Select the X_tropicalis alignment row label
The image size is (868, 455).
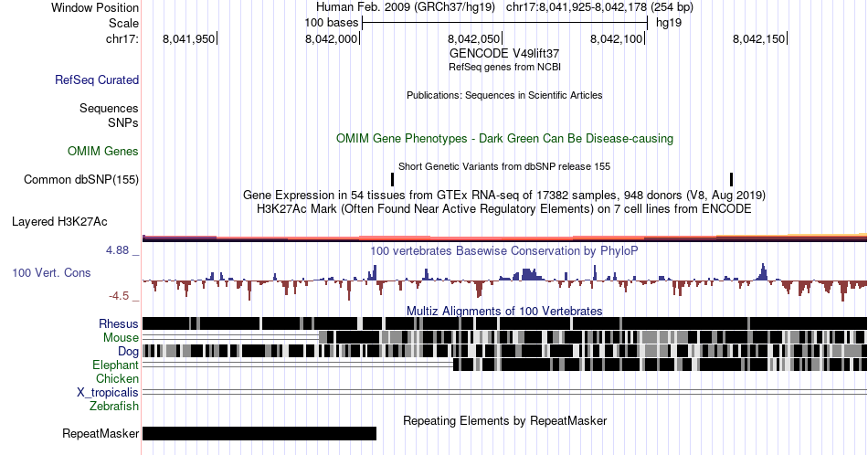pyautogui.click(x=108, y=393)
